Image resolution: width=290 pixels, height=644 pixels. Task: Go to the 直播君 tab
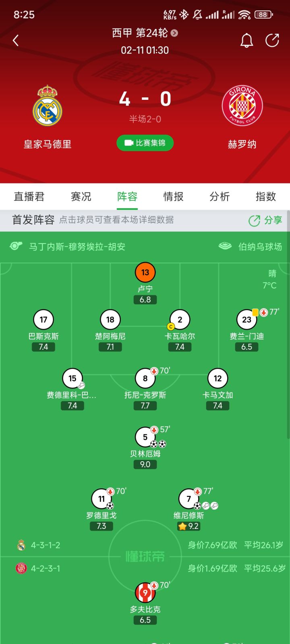29,196
